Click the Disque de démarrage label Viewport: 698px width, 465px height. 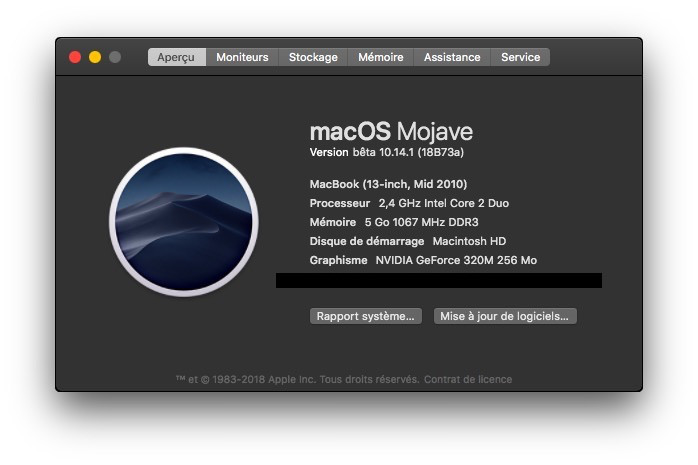(367, 241)
